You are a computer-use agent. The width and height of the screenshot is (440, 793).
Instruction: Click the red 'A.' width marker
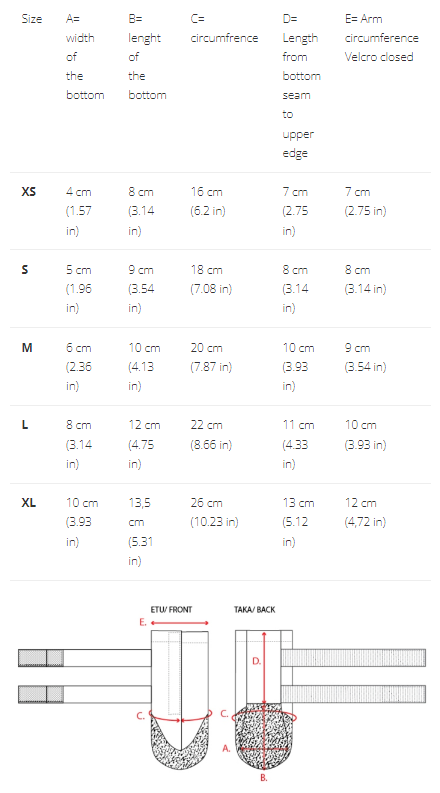click(x=226, y=748)
